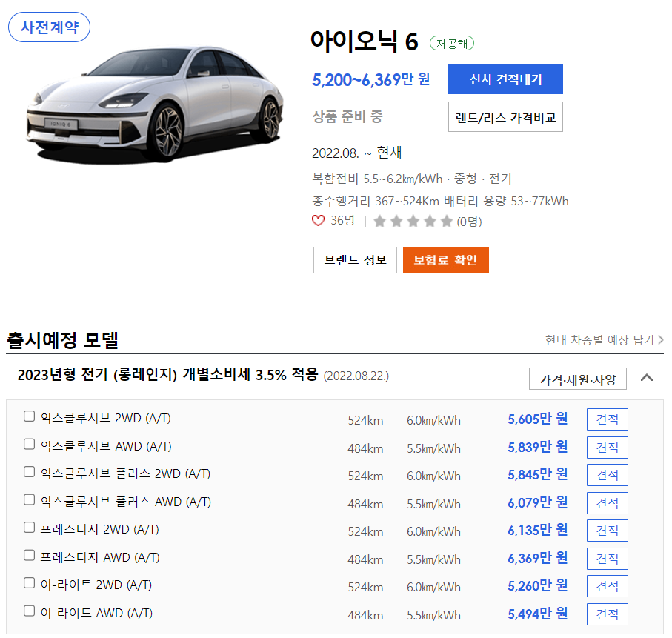The width and height of the screenshot is (672, 638).
Task: Enable 이-라이트 AWD (A/T) checkbox
Action: (x=29, y=611)
